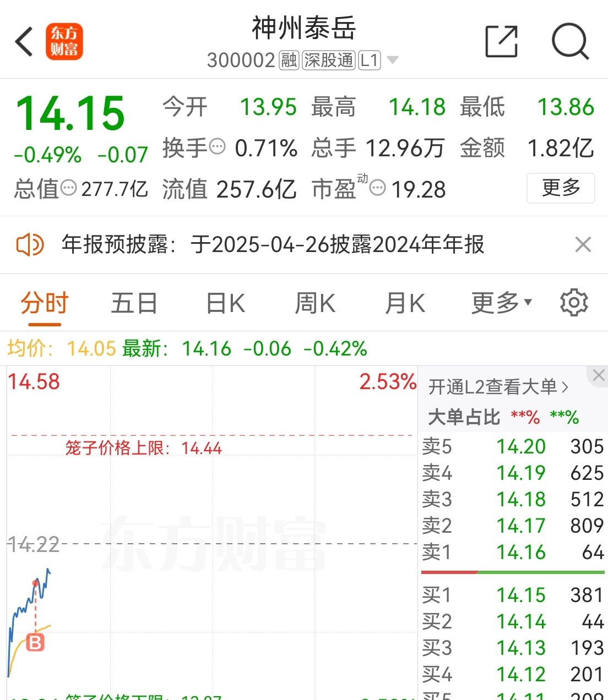Select the 买2 14.14 order row
Screen dimensions: 608x700
tap(513, 621)
